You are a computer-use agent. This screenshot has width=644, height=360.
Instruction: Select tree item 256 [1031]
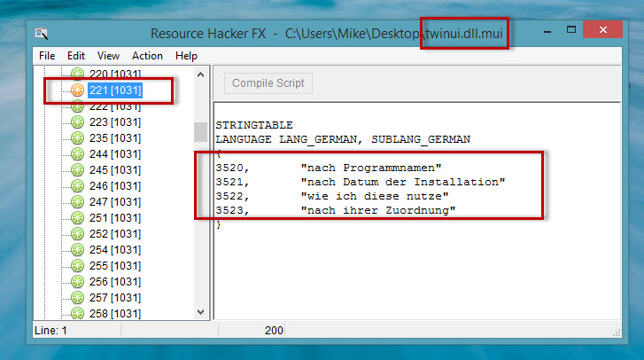coord(115,282)
